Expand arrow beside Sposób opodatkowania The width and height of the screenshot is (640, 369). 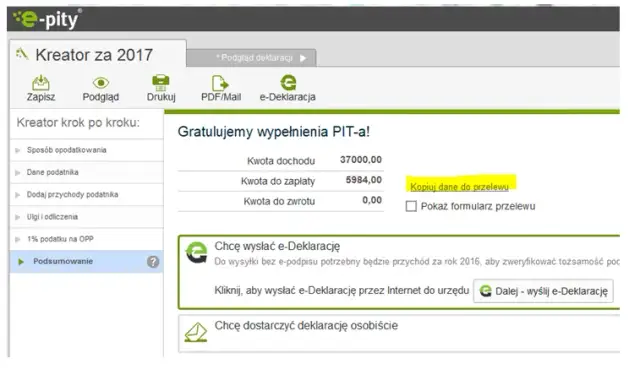[18, 150]
